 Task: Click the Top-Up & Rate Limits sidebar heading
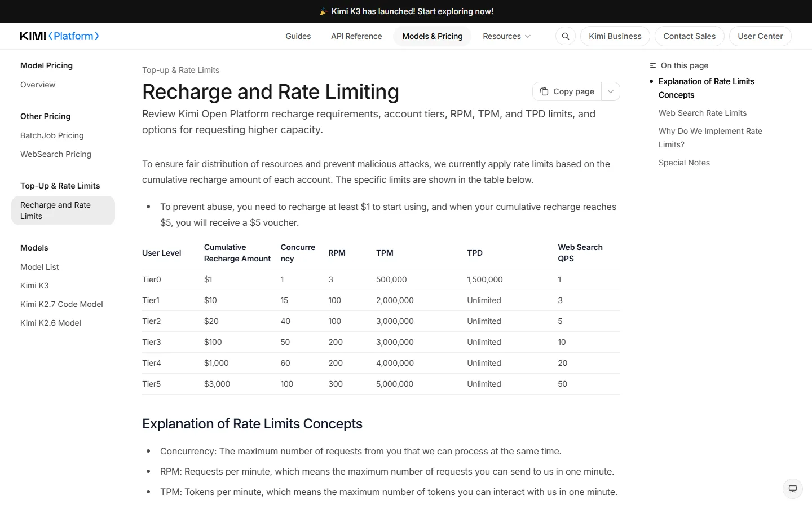pyautogui.click(x=60, y=186)
